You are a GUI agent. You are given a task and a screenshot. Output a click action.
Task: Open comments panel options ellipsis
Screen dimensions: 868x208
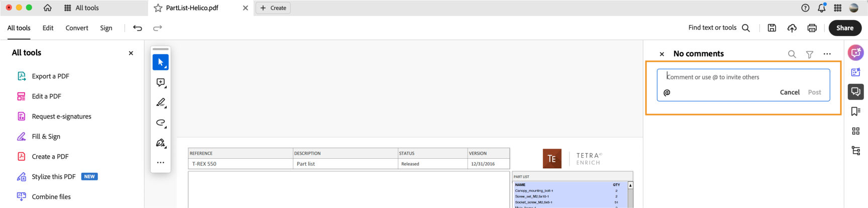pyautogui.click(x=827, y=54)
